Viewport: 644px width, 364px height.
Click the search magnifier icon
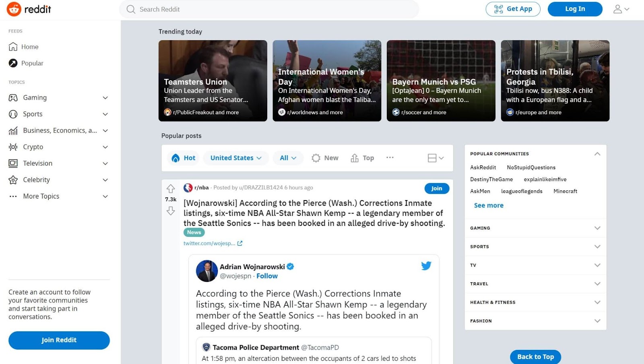tap(131, 9)
